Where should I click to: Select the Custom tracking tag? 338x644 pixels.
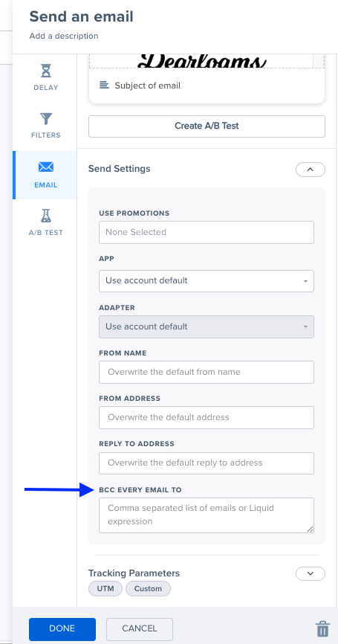(148, 588)
